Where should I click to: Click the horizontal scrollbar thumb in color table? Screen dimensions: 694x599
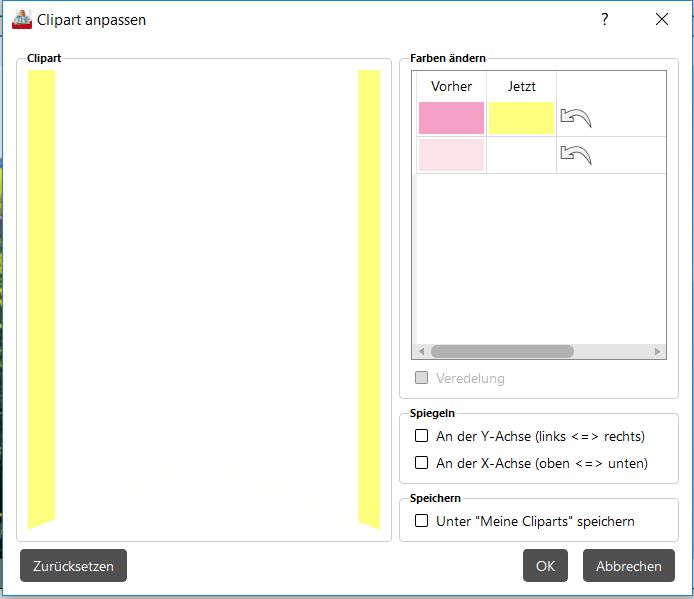click(x=502, y=352)
